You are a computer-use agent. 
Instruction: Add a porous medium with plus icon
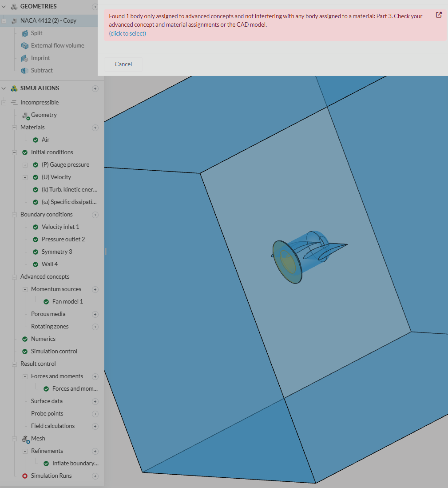pyautogui.click(x=95, y=315)
